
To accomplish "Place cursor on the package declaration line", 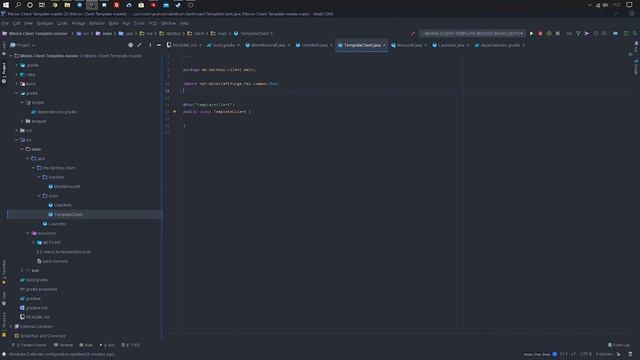I will tap(219, 70).
